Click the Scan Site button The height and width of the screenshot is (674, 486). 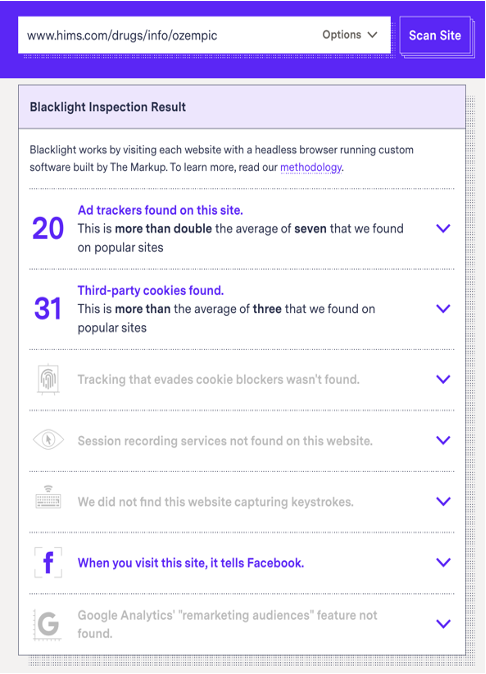(x=435, y=35)
